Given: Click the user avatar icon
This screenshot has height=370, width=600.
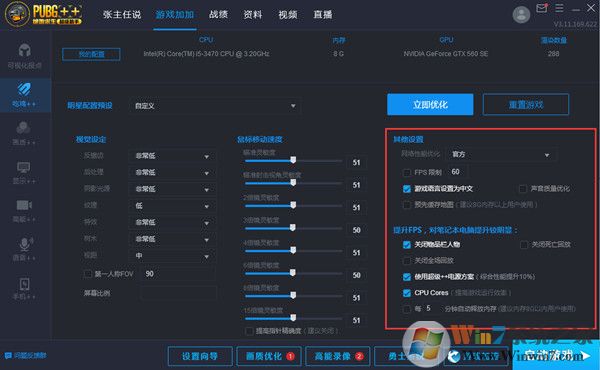Looking at the screenshot, I should click(x=521, y=15).
